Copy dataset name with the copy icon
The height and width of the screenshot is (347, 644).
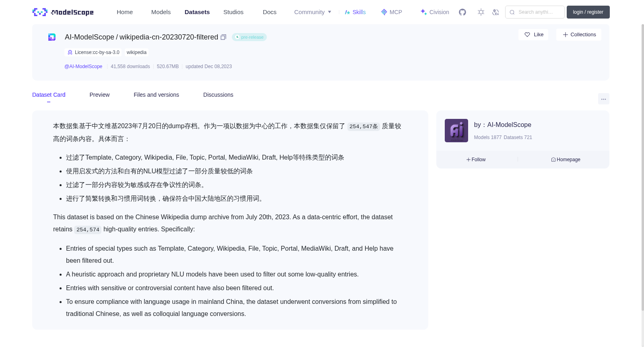[223, 37]
